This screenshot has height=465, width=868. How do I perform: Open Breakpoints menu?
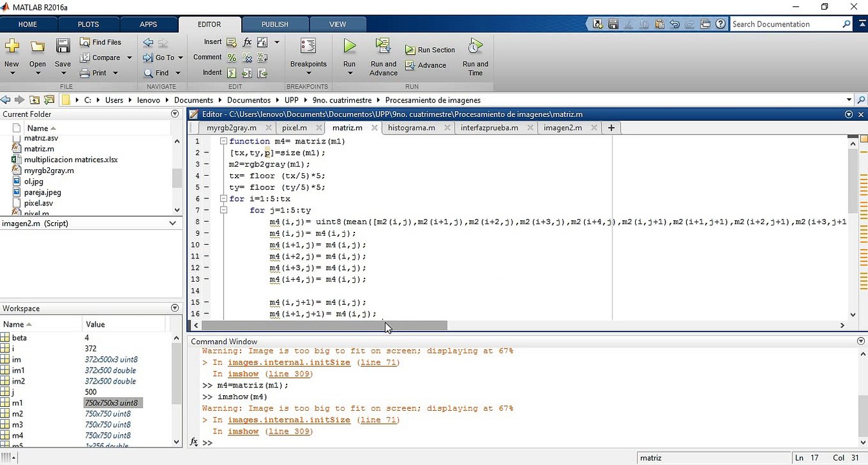(x=308, y=56)
